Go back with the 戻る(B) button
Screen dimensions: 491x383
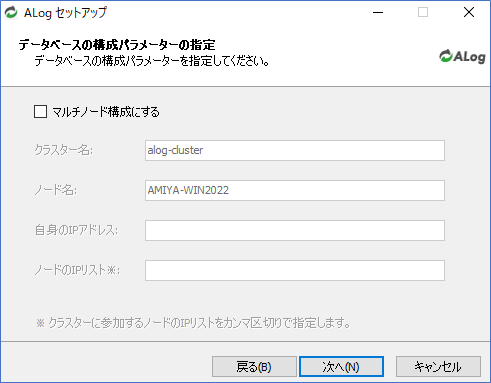coord(254,367)
